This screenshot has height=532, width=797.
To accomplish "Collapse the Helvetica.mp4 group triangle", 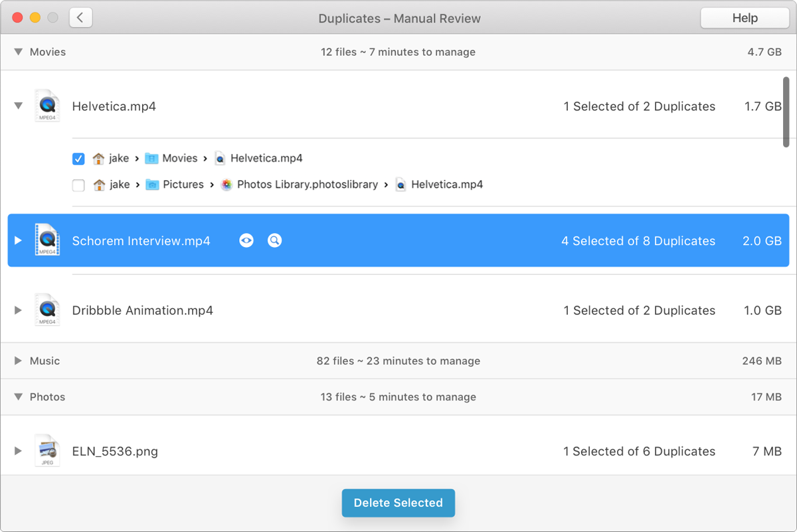I will (19, 106).
